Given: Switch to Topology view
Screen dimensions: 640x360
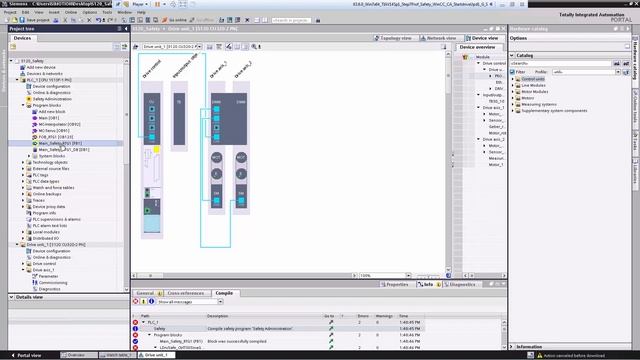Looking at the screenshot, I should click(x=393, y=38).
